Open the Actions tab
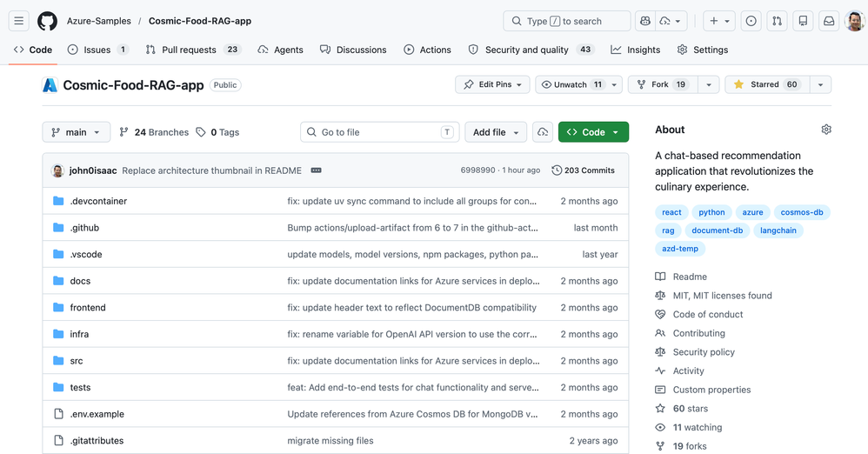Image resolution: width=868 pixels, height=454 pixels. click(427, 50)
